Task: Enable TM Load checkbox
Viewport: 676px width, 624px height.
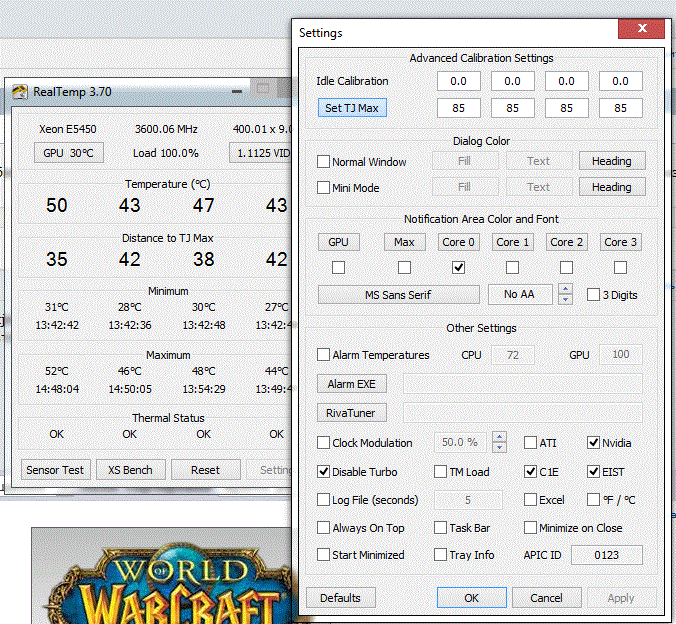Action: pyautogui.click(x=440, y=472)
